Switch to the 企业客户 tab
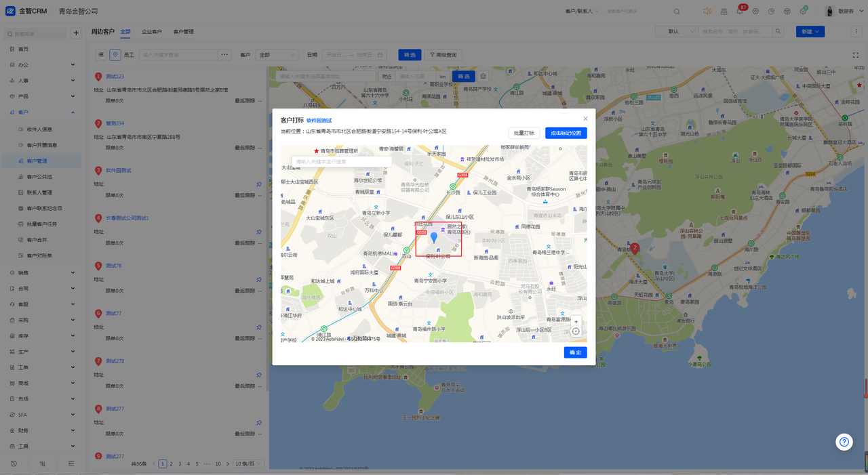Image resolution: width=868 pixels, height=475 pixels. [x=152, y=32]
